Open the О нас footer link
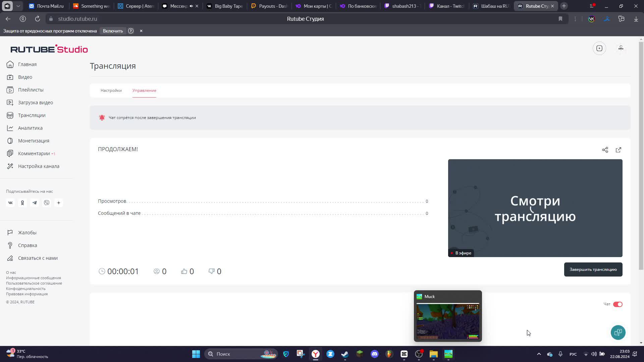Screen dimensions: 644x362 tap(11, 273)
